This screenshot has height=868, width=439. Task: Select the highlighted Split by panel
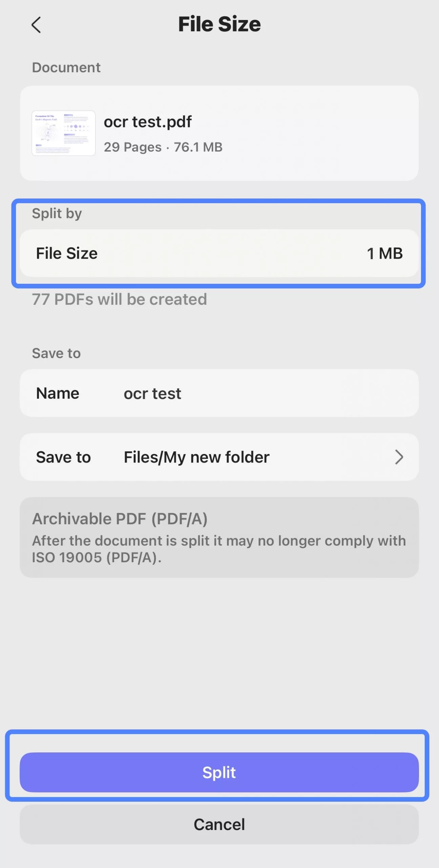tap(219, 244)
